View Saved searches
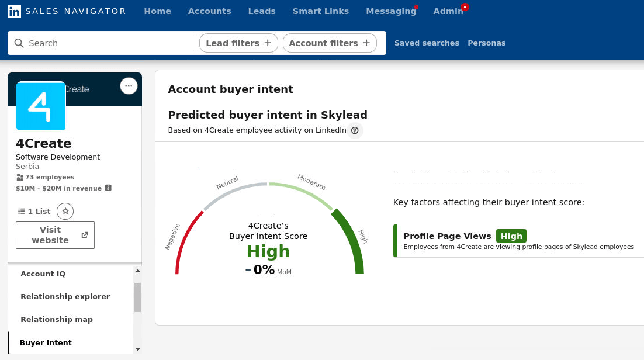 coord(427,43)
